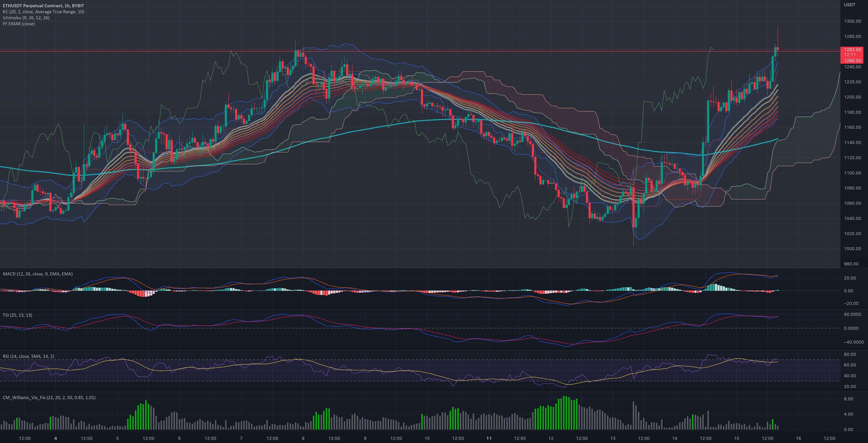Click the 12:11 candle countdown timer
This screenshot has width=868, height=443.
click(x=850, y=55)
